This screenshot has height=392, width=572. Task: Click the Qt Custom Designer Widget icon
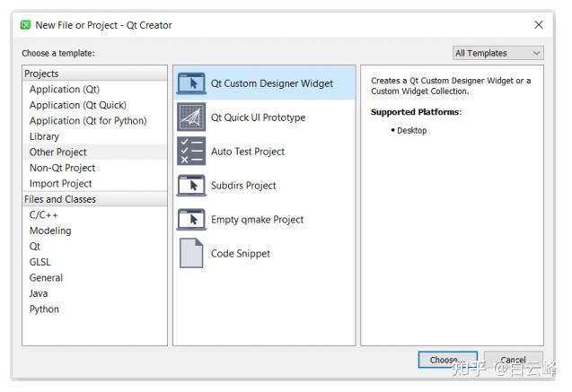coord(191,83)
